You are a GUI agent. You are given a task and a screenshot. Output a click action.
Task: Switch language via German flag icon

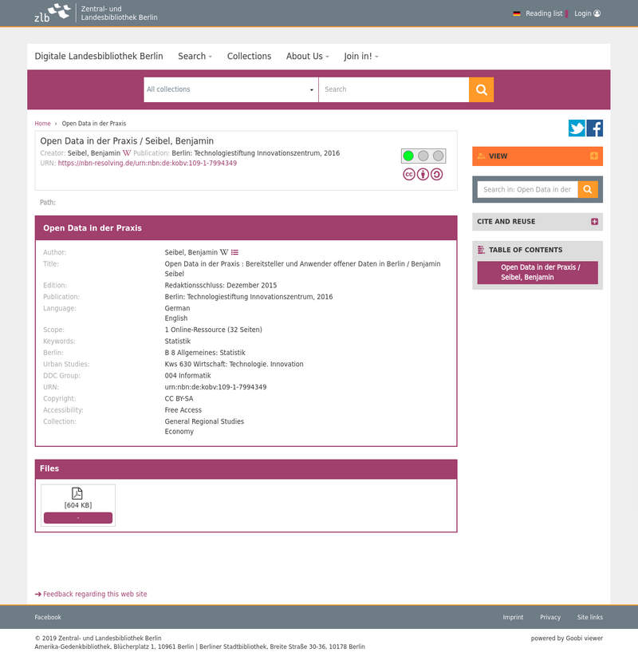click(x=517, y=14)
